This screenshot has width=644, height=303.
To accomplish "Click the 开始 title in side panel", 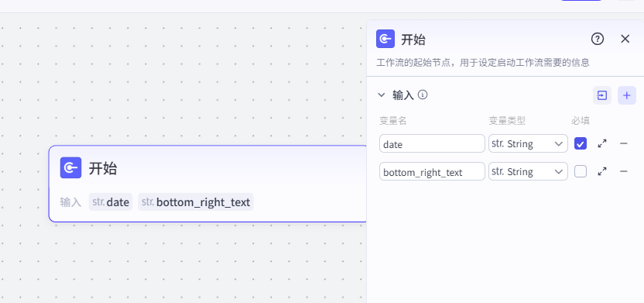I will point(413,40).
